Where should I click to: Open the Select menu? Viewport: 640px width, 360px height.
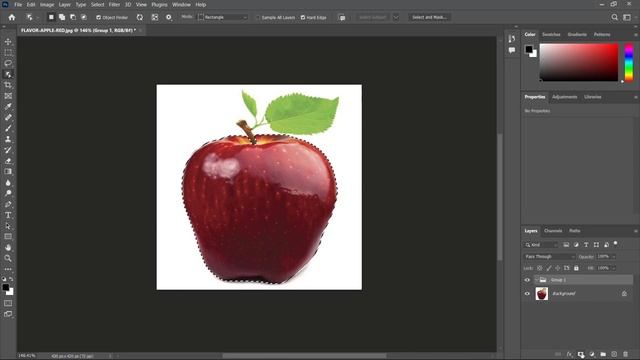[98, 4]
